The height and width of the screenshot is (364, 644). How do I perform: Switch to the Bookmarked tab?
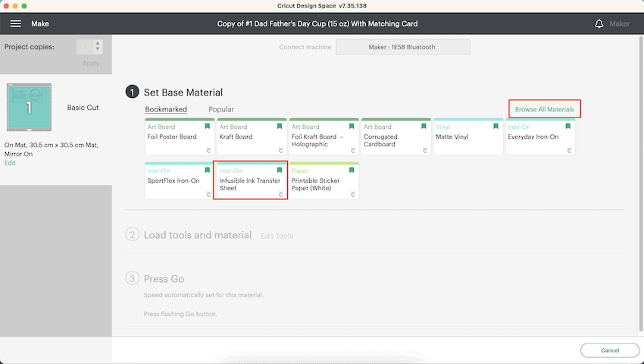click(166, 109)
